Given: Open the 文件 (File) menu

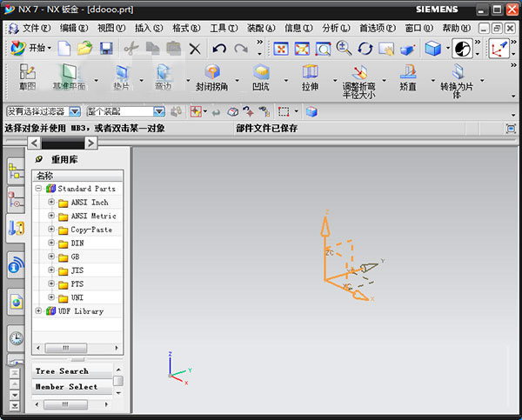Looking at the screenshot, I should [35, 28].
